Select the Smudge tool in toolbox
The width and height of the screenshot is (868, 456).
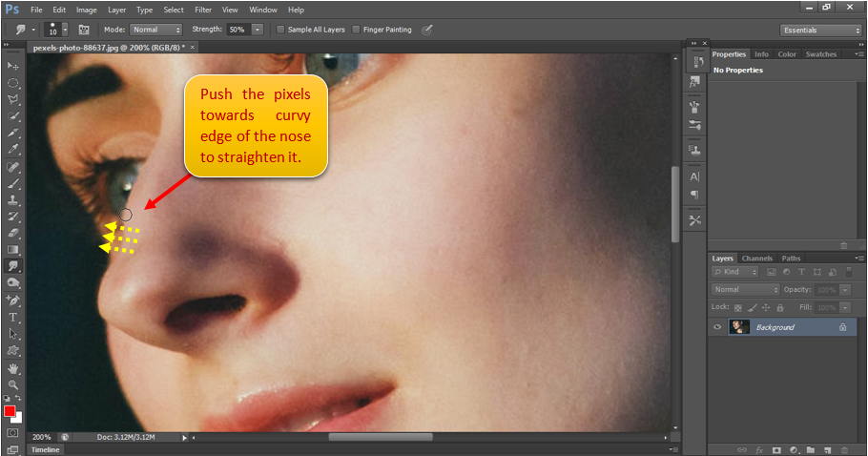click(x=12, y=266)
